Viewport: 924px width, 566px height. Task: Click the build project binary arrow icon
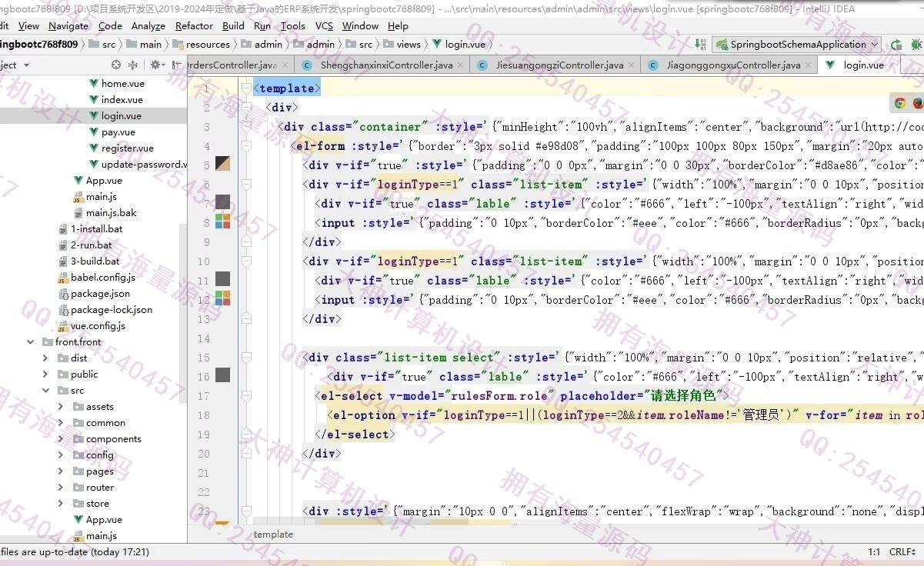[x=700, y=45]
